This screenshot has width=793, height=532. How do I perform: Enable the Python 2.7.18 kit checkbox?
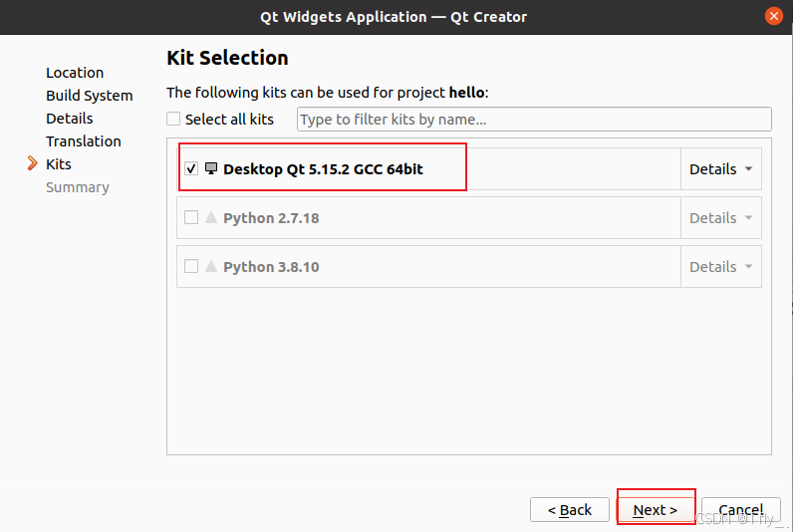(x=191, y=217)
